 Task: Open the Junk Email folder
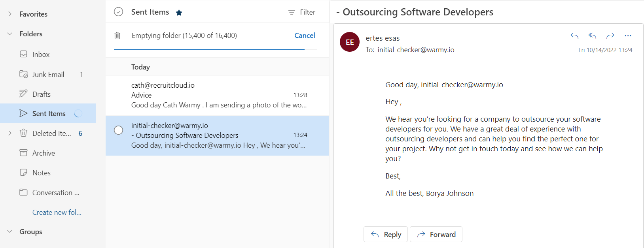pos(48,74)
